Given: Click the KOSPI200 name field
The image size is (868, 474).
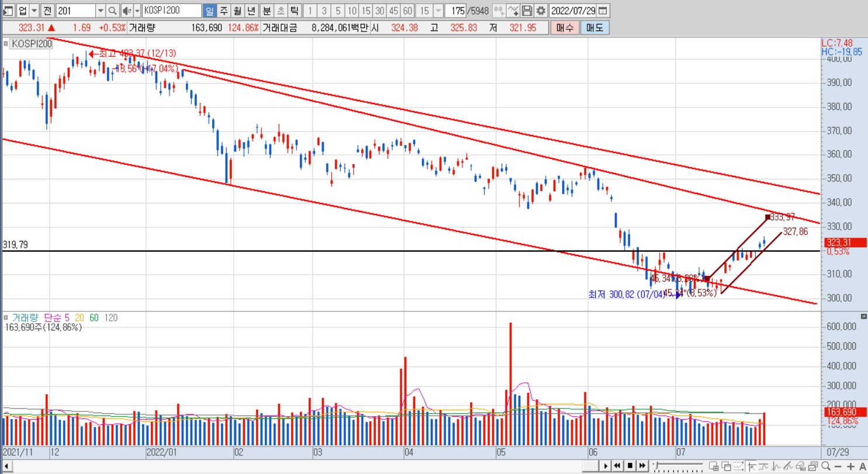Looking at the screenshot, I should point(171,11).
